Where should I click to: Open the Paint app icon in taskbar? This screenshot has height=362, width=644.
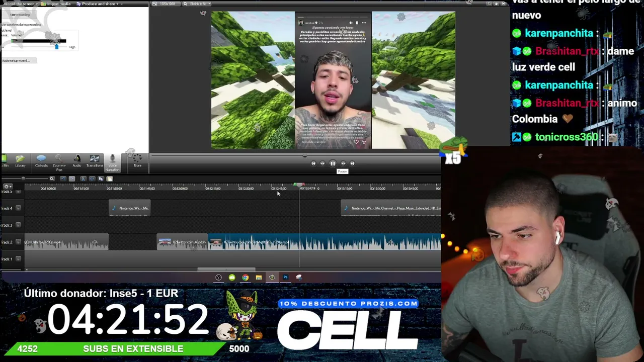[x=299, y=278]
